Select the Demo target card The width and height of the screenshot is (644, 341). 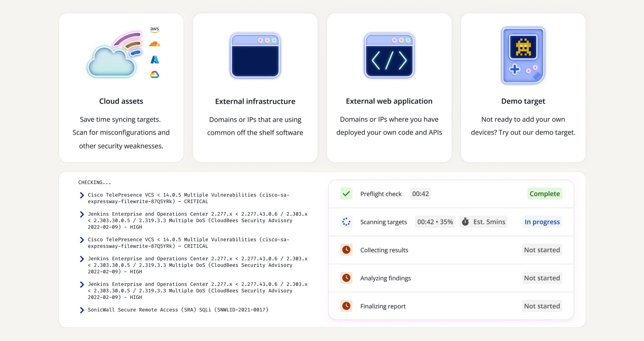pos(523,88)
